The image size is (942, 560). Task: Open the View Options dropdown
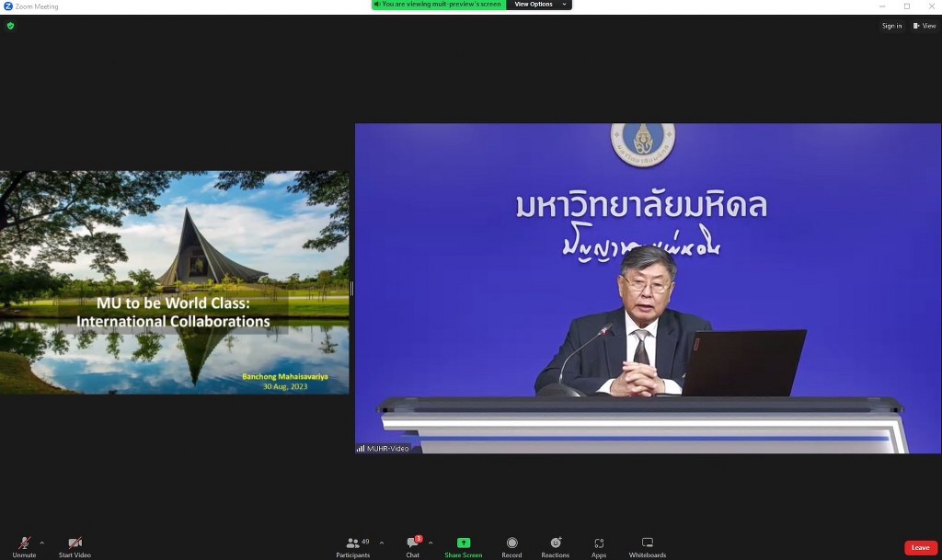(538, 5)
